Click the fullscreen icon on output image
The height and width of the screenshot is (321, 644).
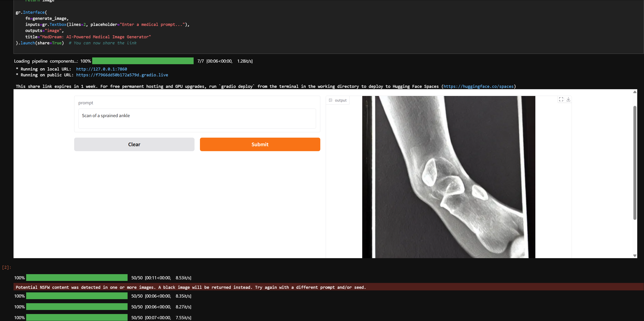coord(561,99)
